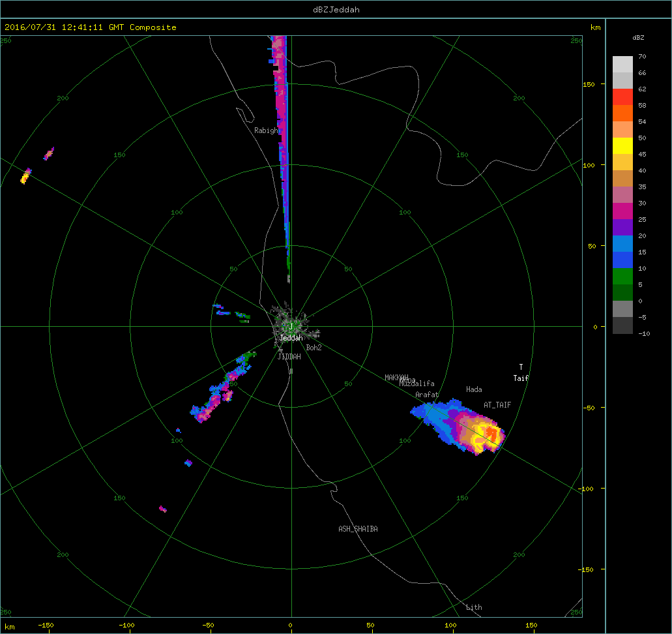Image resolution: width=672 pixels, height=634 pixels.
Task: Click the 70 value on dBZ scale
Action: (x=642, y=57)
